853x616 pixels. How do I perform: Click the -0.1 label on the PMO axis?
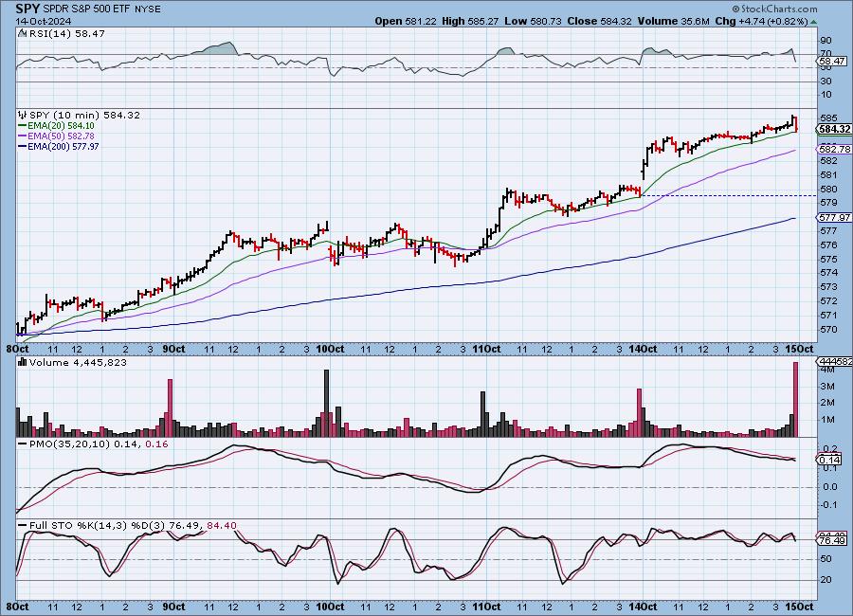pyautogui.click(x=827, y=504)
